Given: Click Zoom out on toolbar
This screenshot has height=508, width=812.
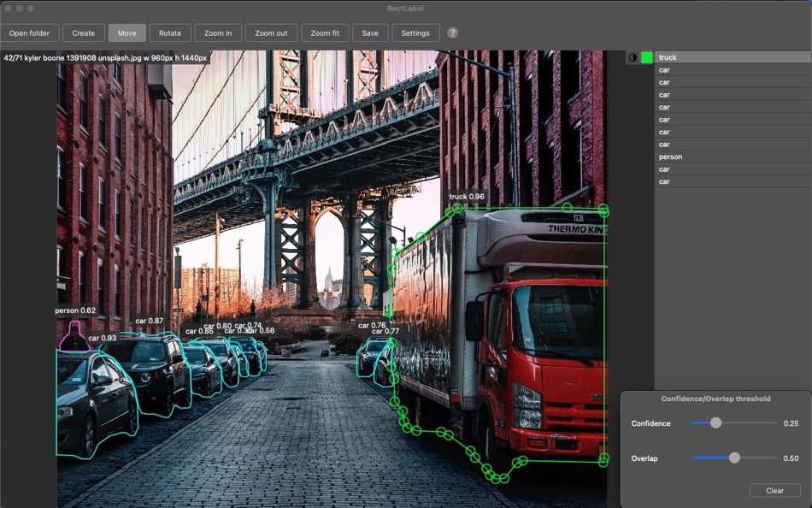Looking at the screenshot, I should coord(271,32).
